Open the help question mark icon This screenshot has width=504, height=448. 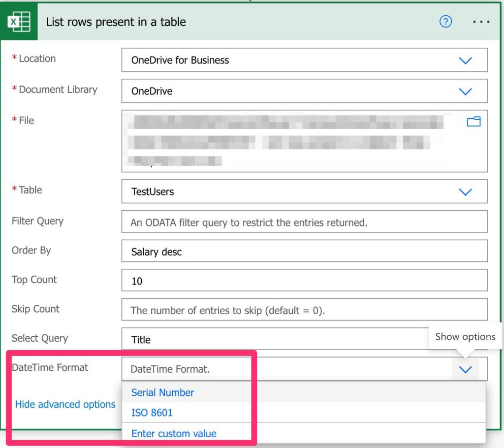point(445,22)
